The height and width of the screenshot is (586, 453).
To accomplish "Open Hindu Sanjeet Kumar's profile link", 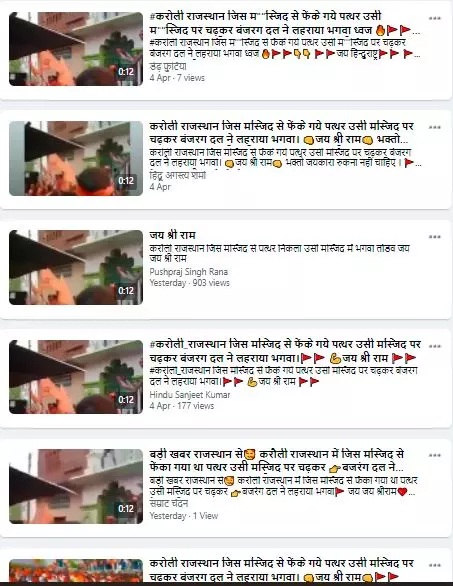I will pos(190,395).
